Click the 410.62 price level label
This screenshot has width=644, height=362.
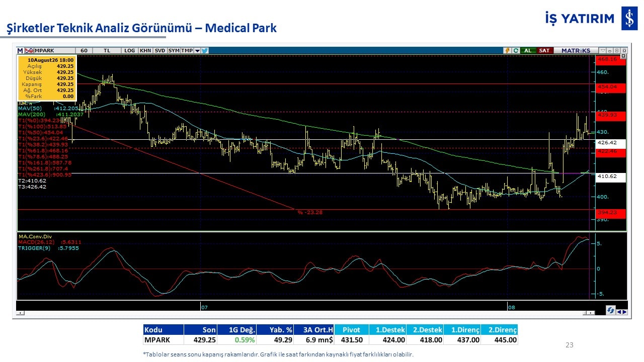611,177
